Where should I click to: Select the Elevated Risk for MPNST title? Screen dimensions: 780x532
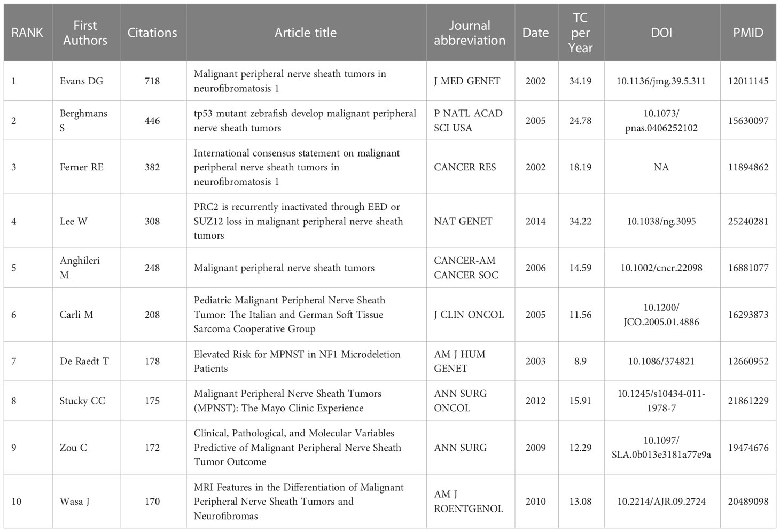(297, 361)
